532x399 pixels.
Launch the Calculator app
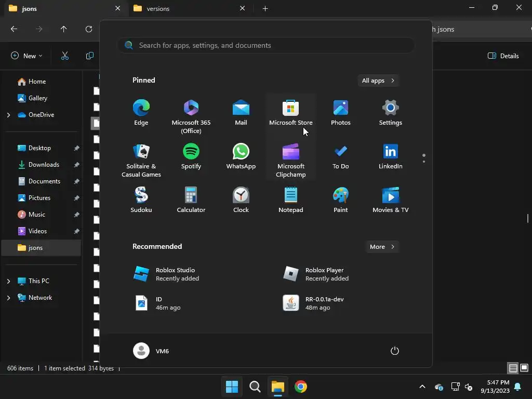pos(191,200)
